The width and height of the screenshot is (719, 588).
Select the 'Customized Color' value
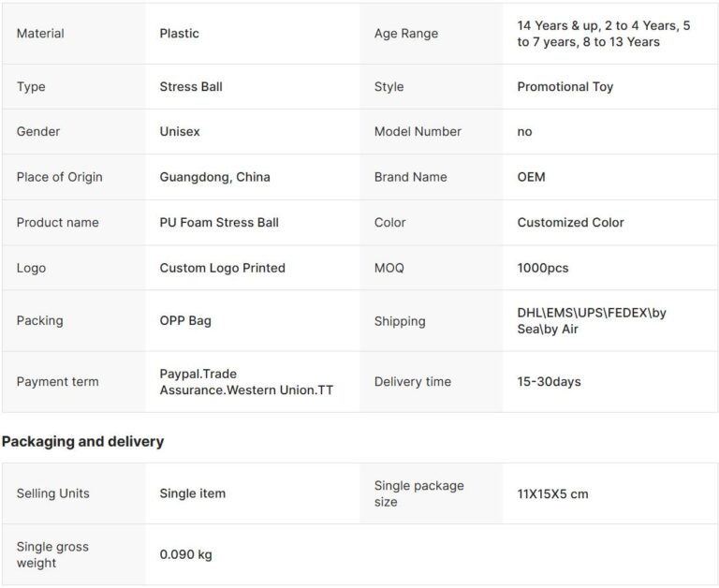570,223
